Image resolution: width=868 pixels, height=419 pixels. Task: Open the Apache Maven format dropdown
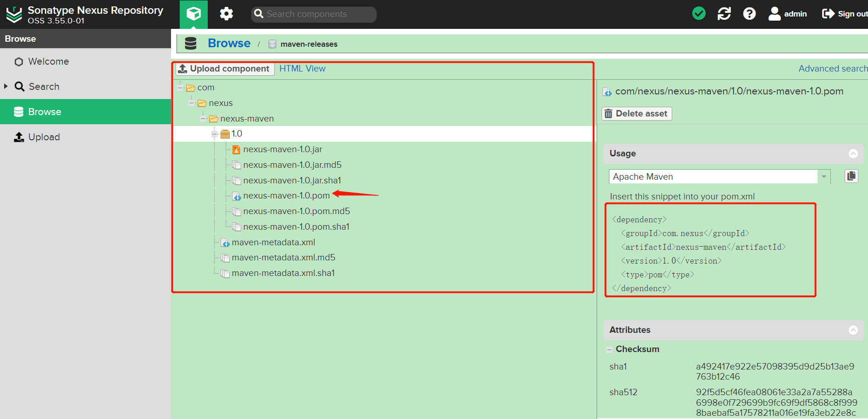tap(824, 176)
